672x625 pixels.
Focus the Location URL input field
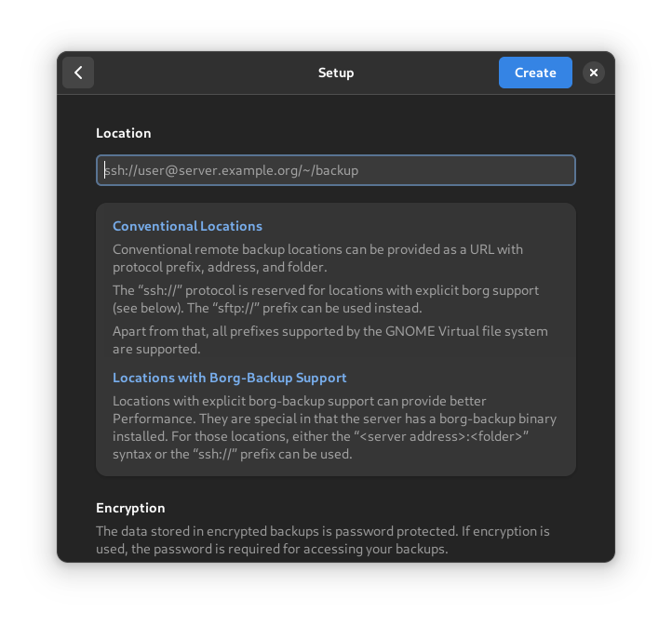pyautogui.click(x=336, y=170)
